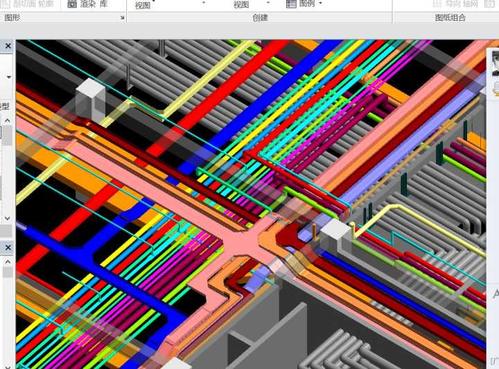Image resolution: width=499 pixels, height=369 pixels.
Task: Click the user avatar thumbnail at right edge
Action: point(495,64)
